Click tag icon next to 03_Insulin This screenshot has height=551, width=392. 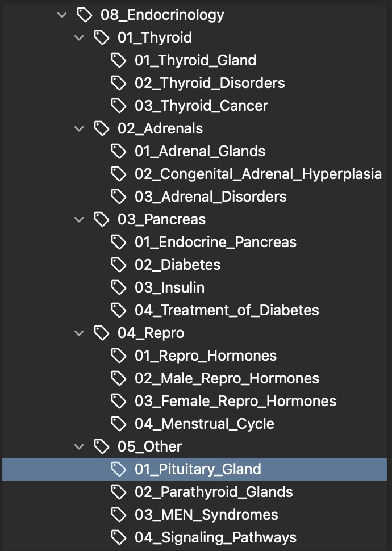(x=118, y=287)
